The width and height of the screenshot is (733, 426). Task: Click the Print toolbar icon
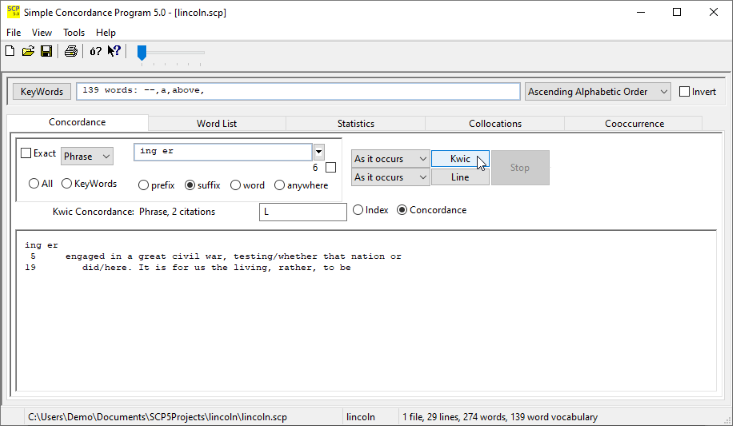[x=71, y=52]
